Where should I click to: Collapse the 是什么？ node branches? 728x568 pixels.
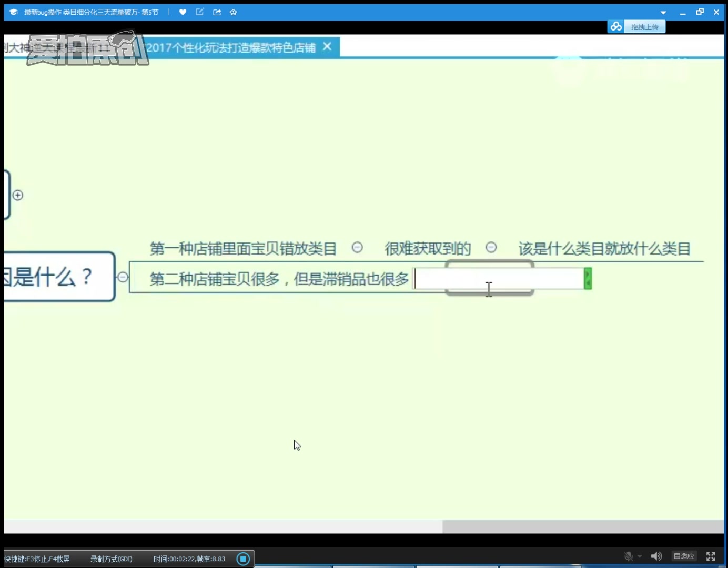(123, 277)
